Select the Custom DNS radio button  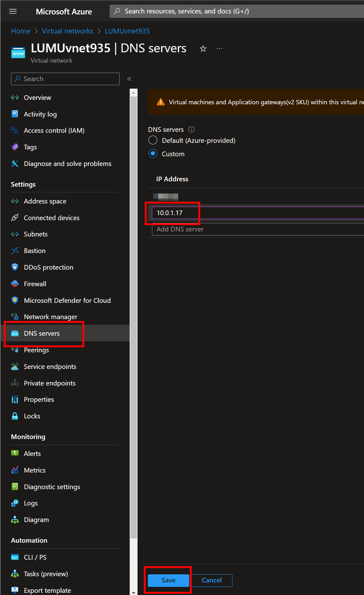[x=153, y=154]
